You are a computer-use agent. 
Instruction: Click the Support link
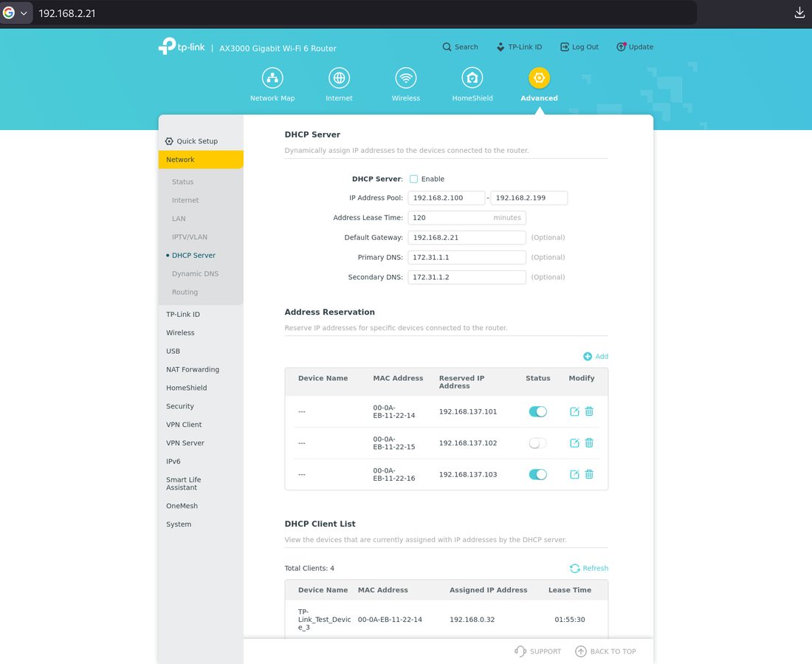[x=537, y=651]
